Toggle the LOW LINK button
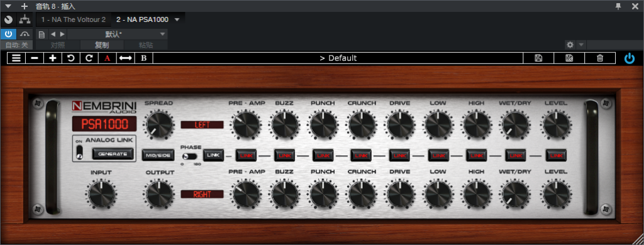Screen dimensions: 644x245 click(x=438, y=156)
